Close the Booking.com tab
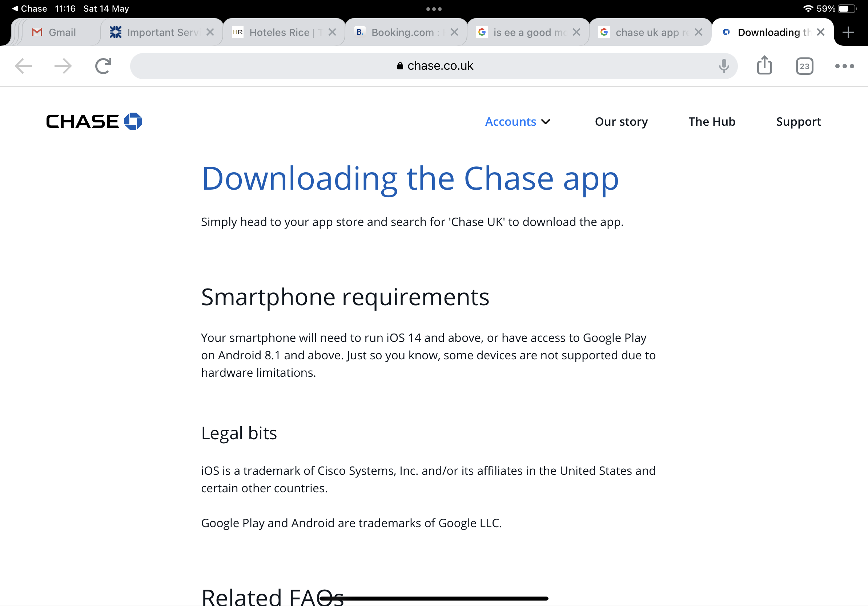 pos(454,32)
